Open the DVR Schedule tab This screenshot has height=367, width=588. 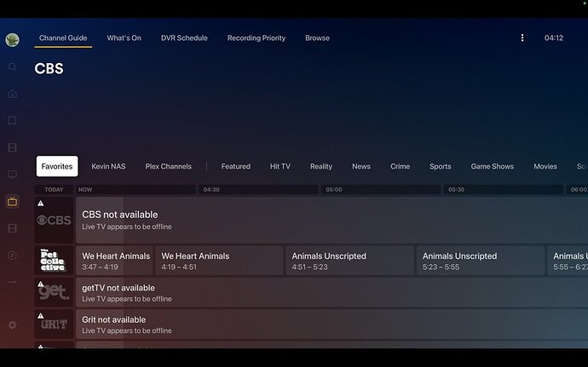coord(184,37)
